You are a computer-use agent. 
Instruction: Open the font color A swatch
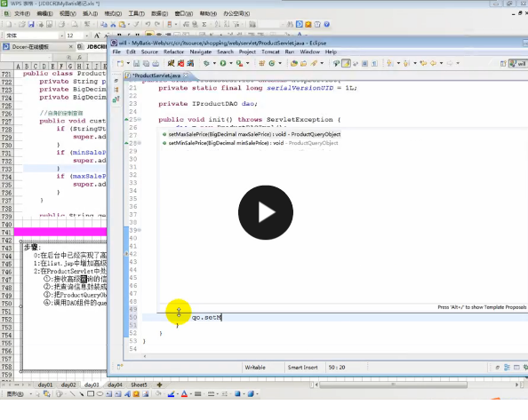pos(184,393)
